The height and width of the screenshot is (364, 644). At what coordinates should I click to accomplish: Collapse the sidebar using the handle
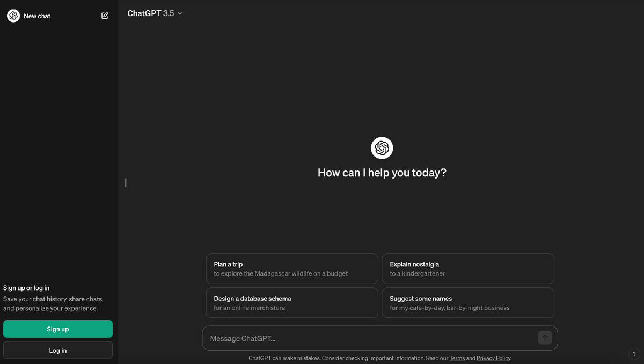(x=126, y=182)
